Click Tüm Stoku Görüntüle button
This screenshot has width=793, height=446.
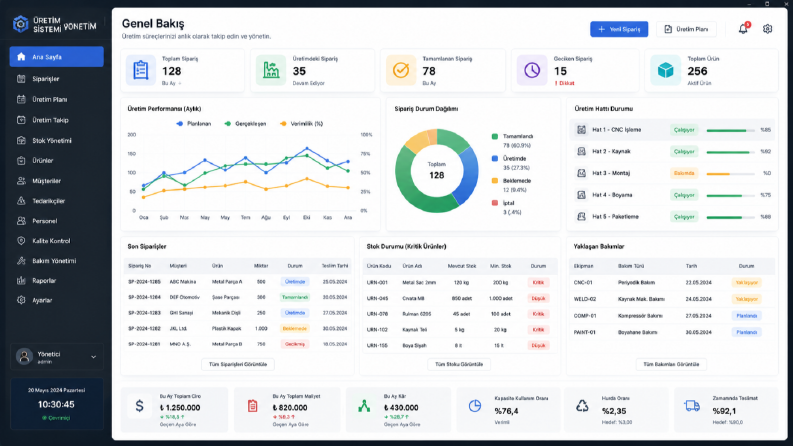459,364
